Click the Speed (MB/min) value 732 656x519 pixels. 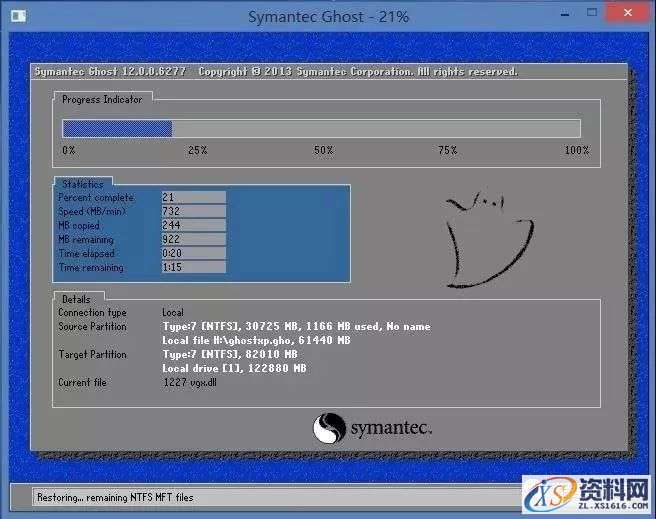(x=193, y=212)
